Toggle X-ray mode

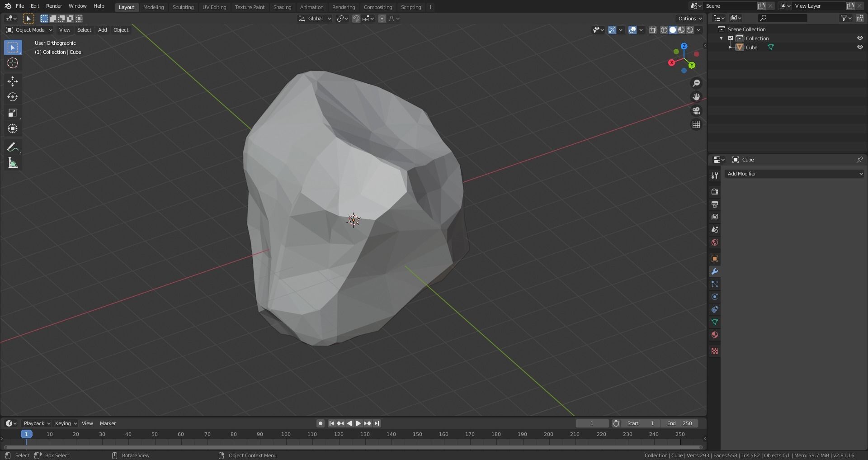point(653,30)
